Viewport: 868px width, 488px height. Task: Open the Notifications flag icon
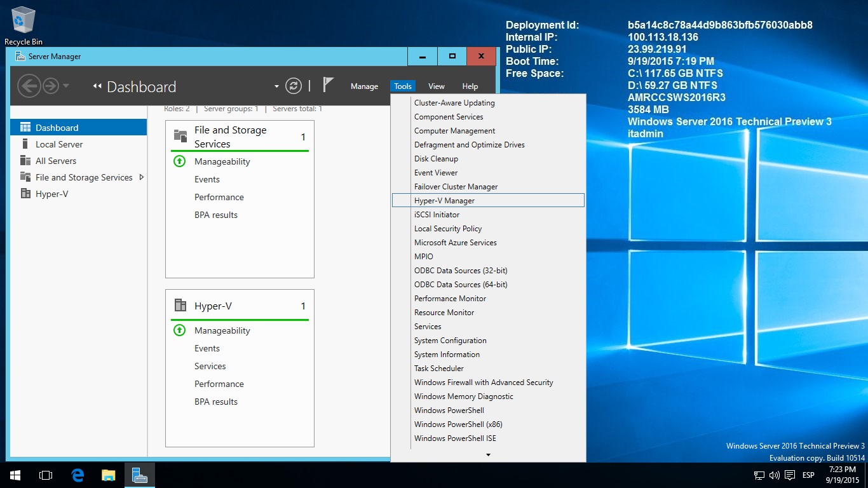pos(328,85)
